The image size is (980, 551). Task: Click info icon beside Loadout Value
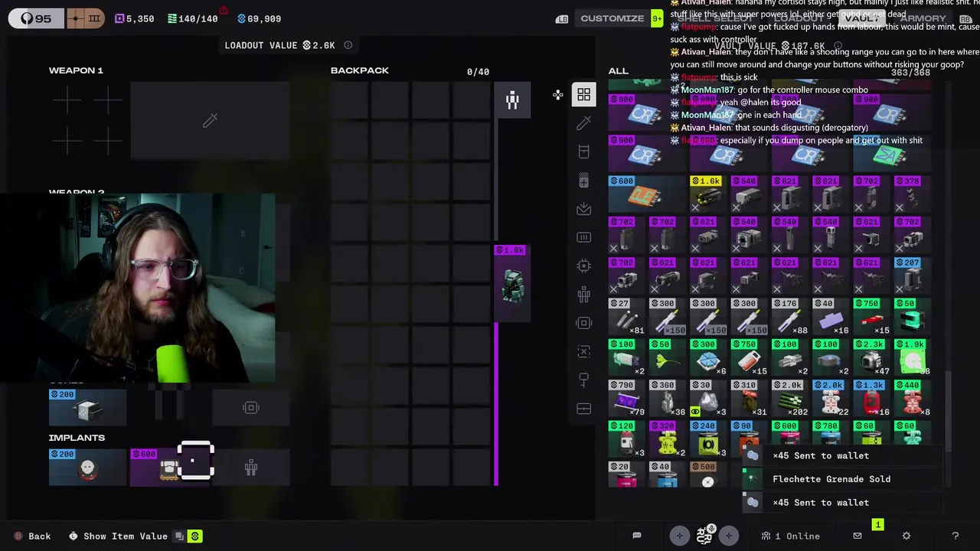click(x=348, y=45)
